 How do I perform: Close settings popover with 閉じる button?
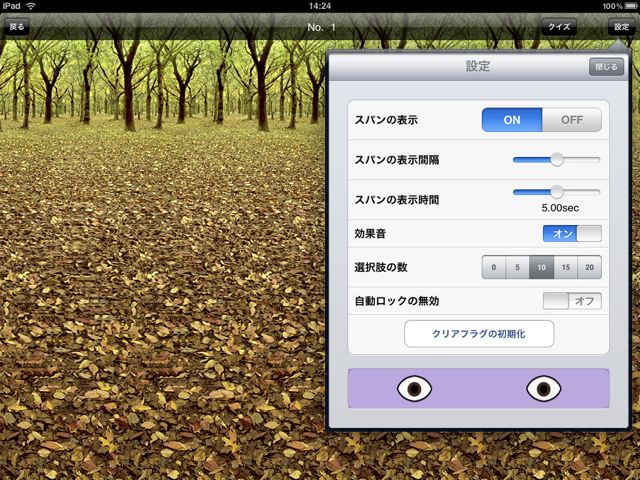(606, 67)
